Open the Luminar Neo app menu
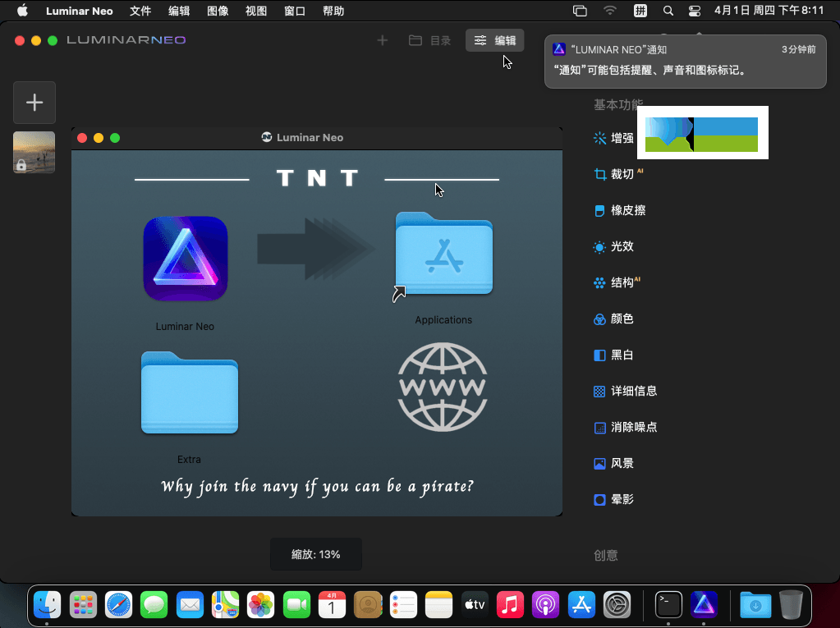840x628 pixels. pyautogui.click(x=80, y=11)
